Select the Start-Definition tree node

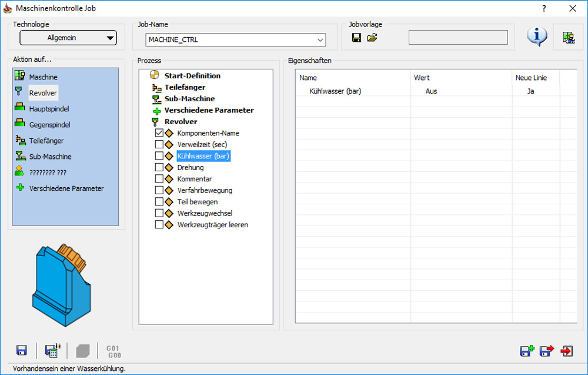(192, 76)
